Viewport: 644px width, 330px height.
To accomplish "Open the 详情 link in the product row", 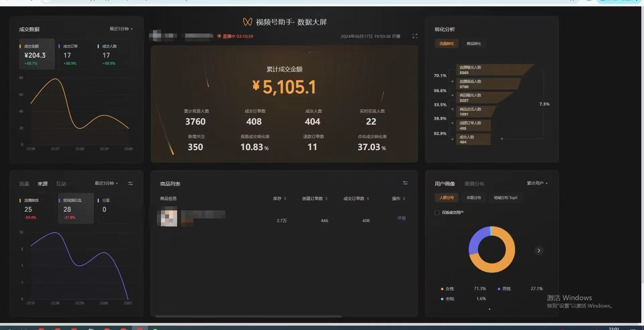I will click(401, 218).
